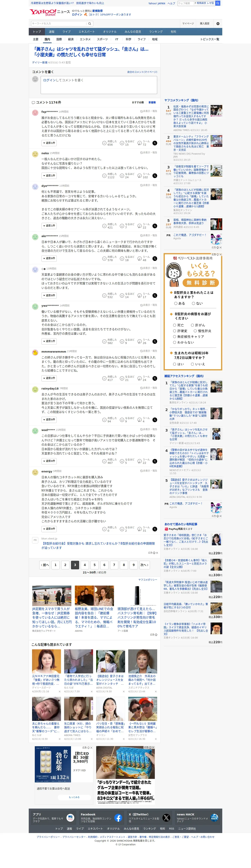The height and width of the screenshot is (868, 251).
Task: Go to comment page 4
Action: click(85, 565)
